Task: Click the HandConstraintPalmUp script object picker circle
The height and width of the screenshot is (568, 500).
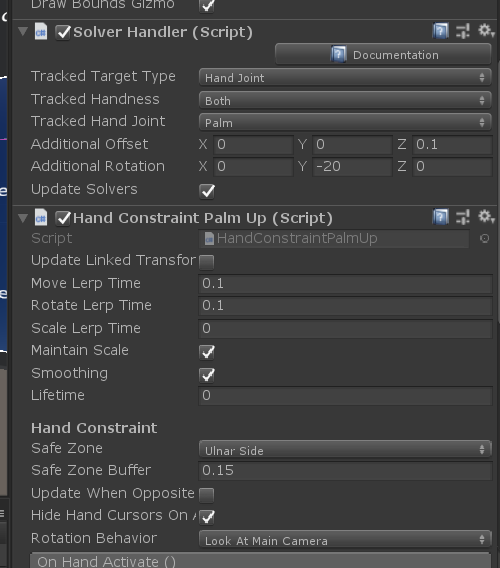Action: [x=484, y=238]
